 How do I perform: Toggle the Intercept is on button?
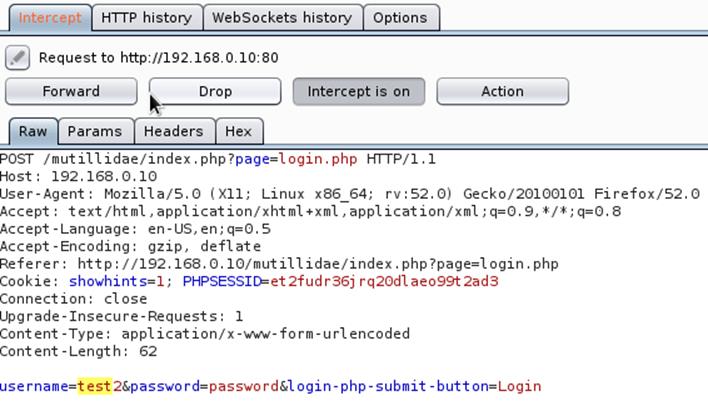point(358,91)
